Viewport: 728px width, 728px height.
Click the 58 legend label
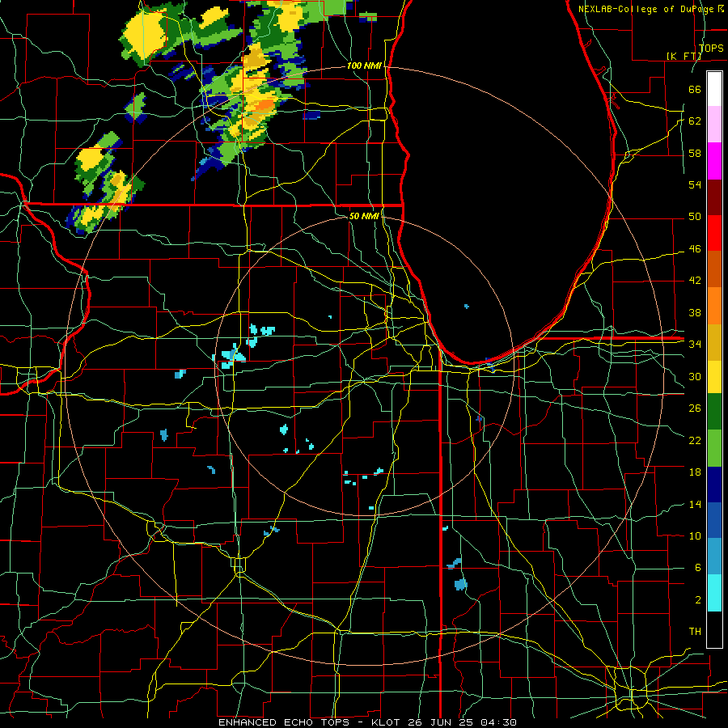[695, 153]
